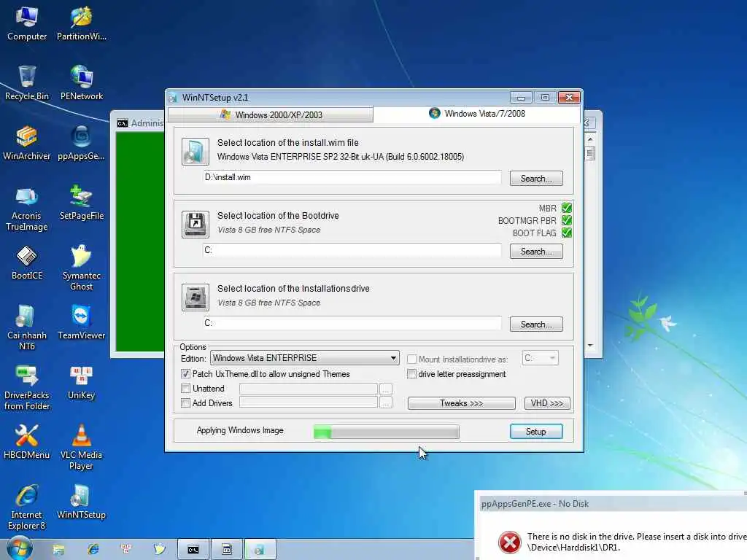Click the Bootdrive floppy icon

196,225
